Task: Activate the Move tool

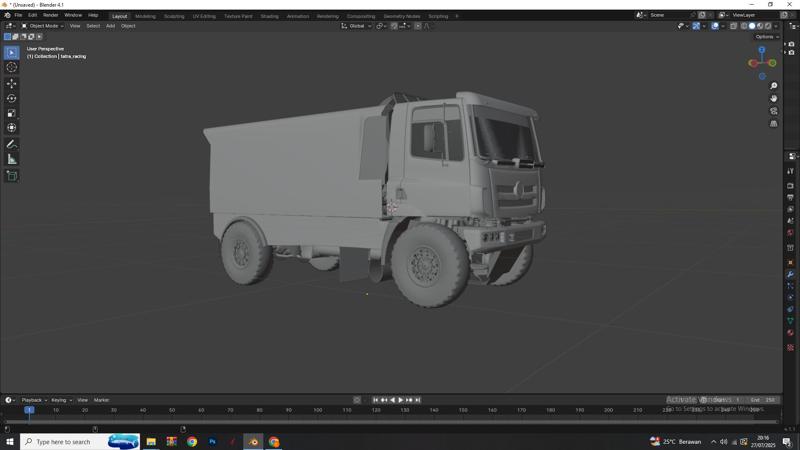Action: click(x=12, y=83)
